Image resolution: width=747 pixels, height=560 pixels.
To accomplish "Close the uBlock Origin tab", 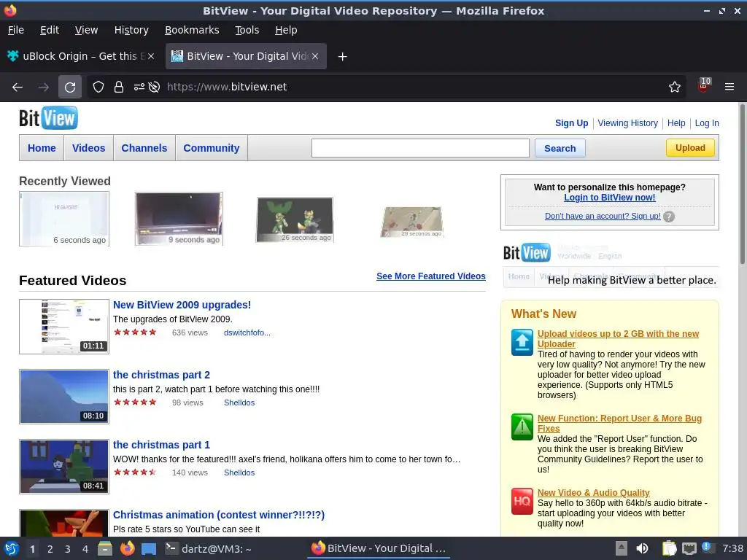I will (x=150, y=56).
